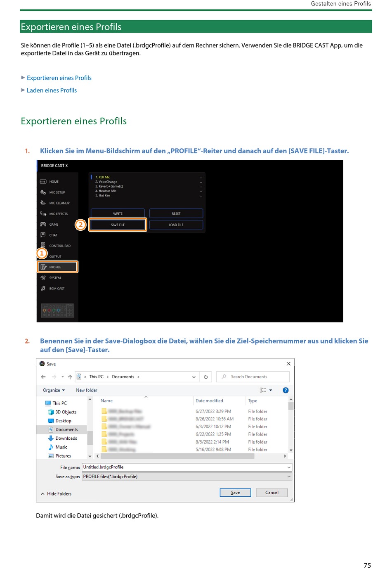Open the OUTPUT menu entry

point(55,256)
